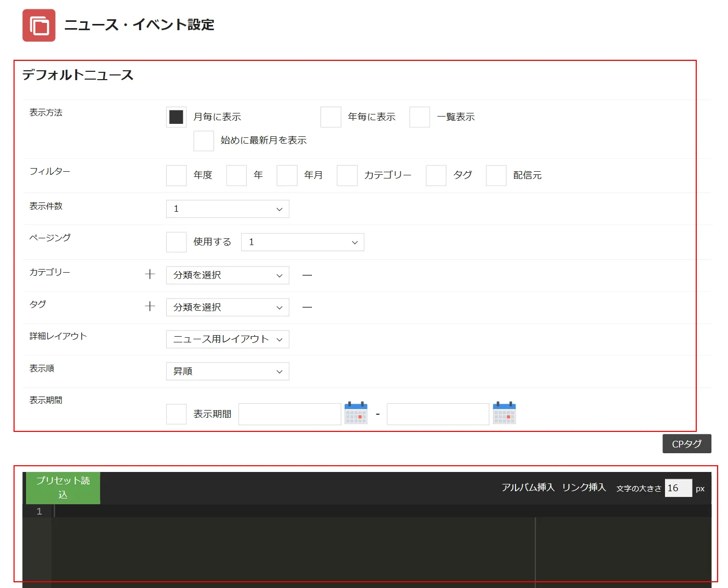Remove the category row with the minus icon
The image size is (728, 588).
307,275
